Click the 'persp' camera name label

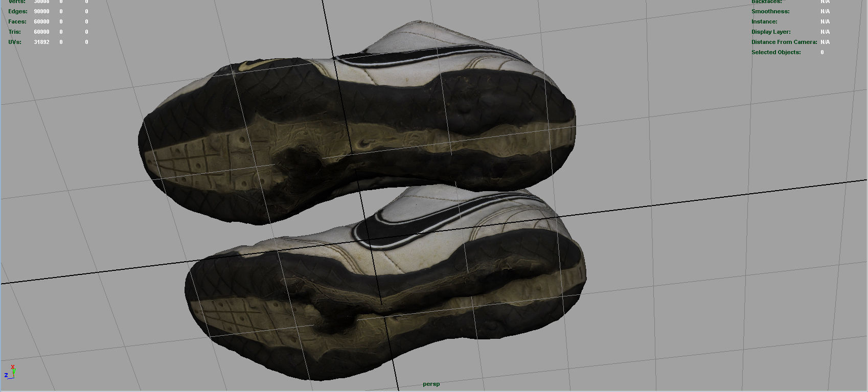431,384
